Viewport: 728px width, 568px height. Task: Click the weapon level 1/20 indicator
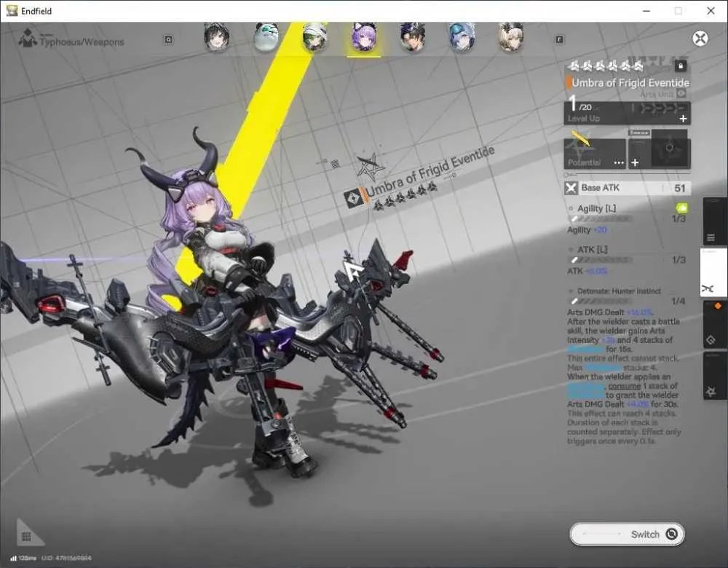tap(580, 104)
